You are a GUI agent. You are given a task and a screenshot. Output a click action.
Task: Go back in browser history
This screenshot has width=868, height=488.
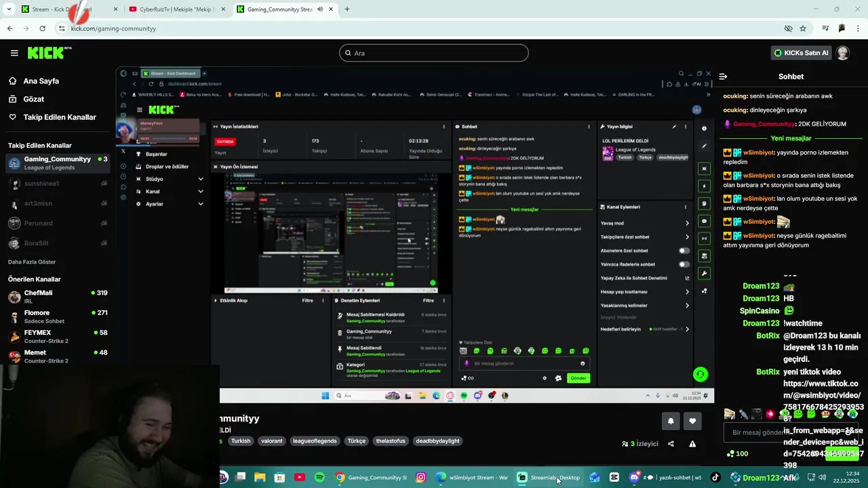click(x=9, y=28)
